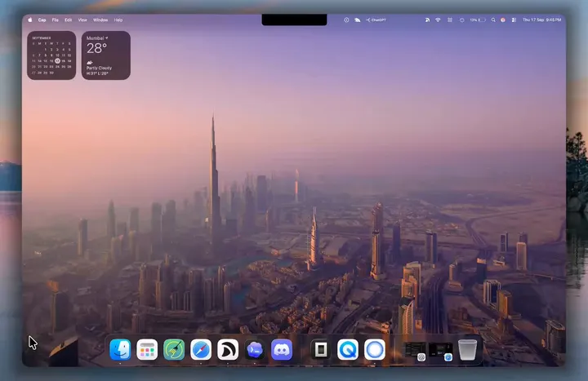Viewport: 588px width, 381px height.
Task: Open the Mumbai weather widget
Action: coord(106,55)
